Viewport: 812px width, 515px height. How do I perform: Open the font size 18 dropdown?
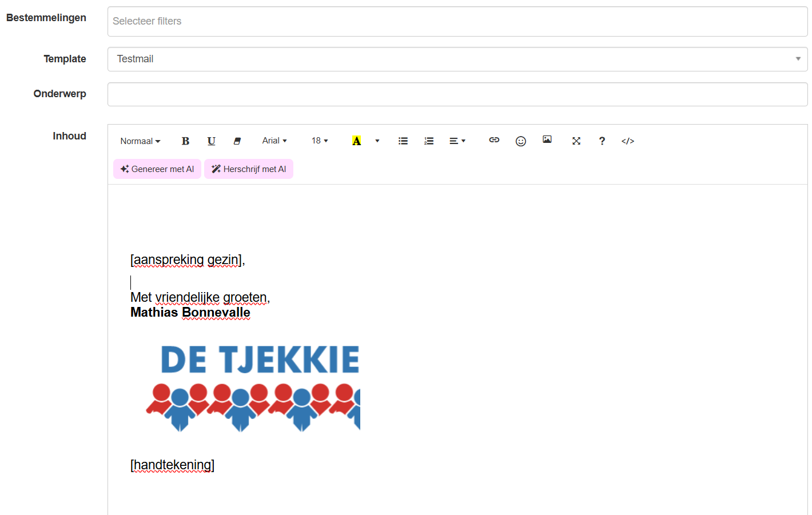[x=320, y=141]
